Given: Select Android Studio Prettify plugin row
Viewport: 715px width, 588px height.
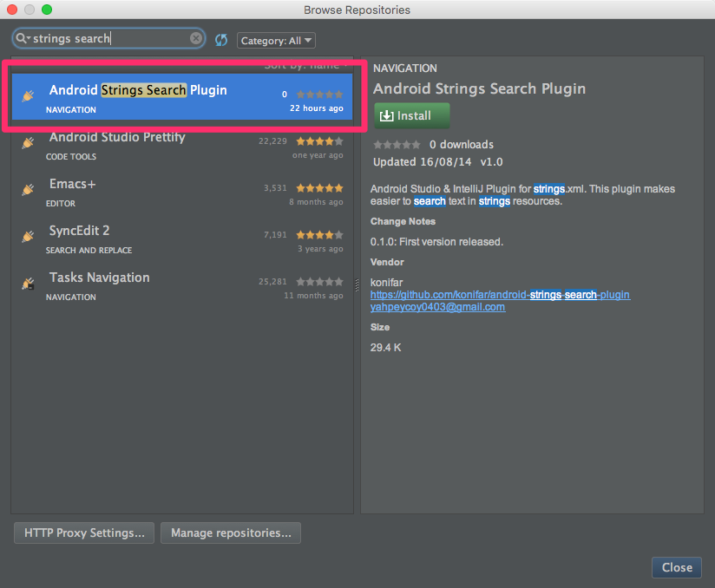Looking at the screenshot, I should coord(182,146).
